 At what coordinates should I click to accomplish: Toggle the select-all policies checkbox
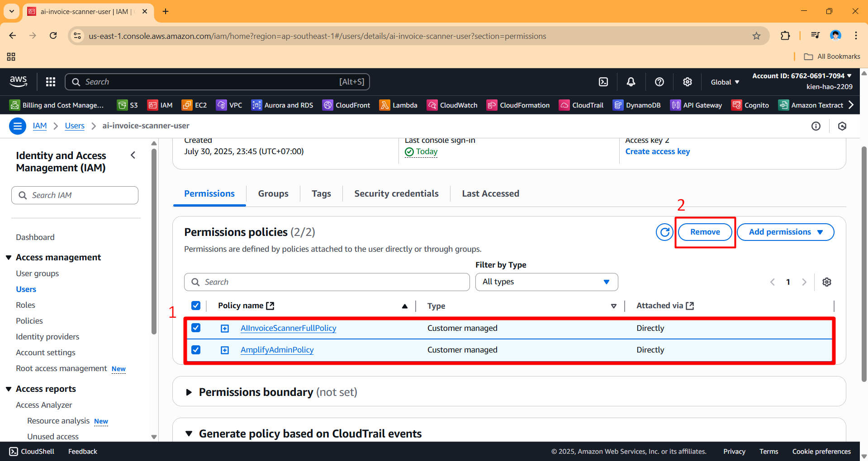pyautogui.click(x=195, y=306)
